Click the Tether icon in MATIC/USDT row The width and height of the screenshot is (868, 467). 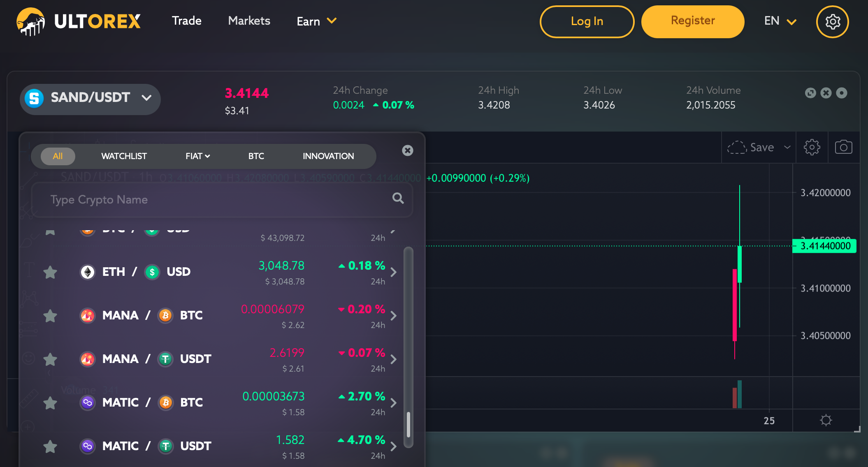click(166, 446)
